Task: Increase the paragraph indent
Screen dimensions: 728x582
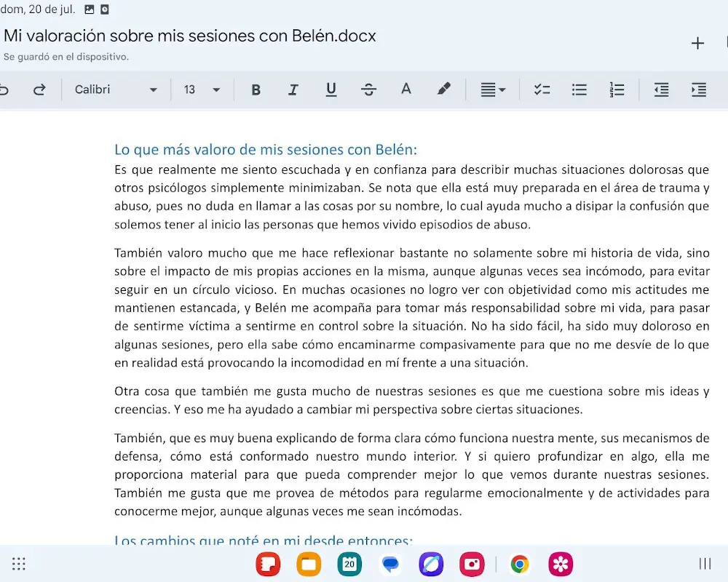Action: point(699,89)
